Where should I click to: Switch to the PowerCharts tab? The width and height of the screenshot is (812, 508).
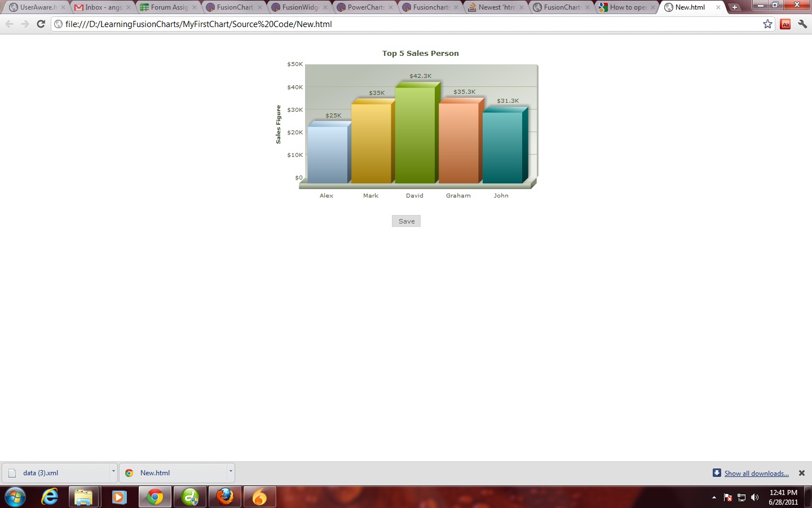coord(365,7)
